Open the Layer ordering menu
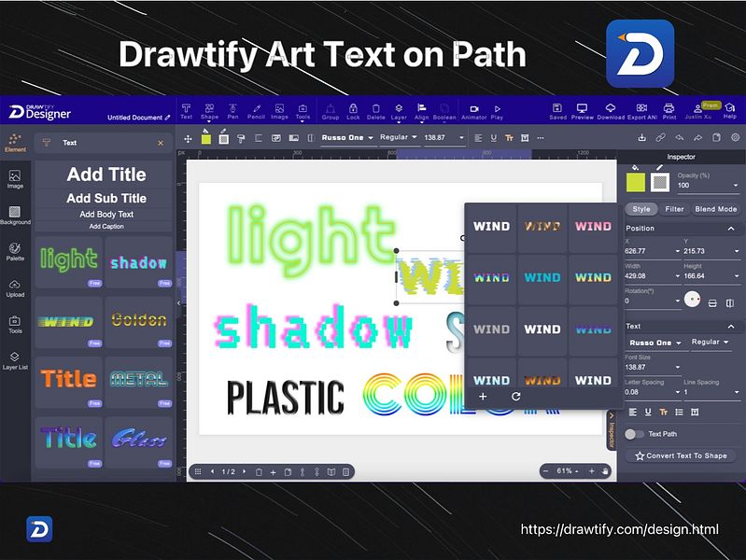The height and width of the screenshot is (560, 746). [x=399, y=112]
